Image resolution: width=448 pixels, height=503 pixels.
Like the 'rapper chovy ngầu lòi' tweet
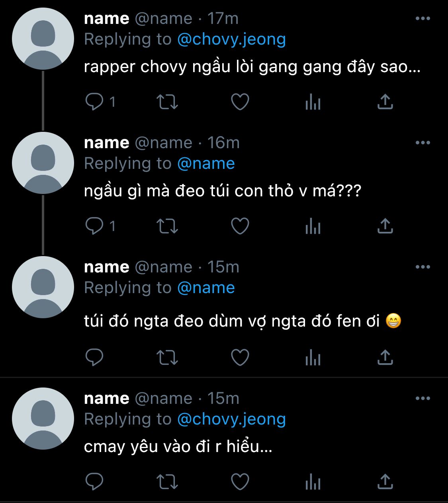[240, 102]
